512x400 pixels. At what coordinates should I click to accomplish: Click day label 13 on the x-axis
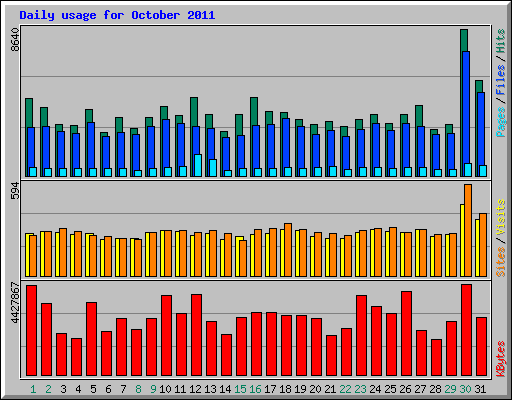point(210,389)
